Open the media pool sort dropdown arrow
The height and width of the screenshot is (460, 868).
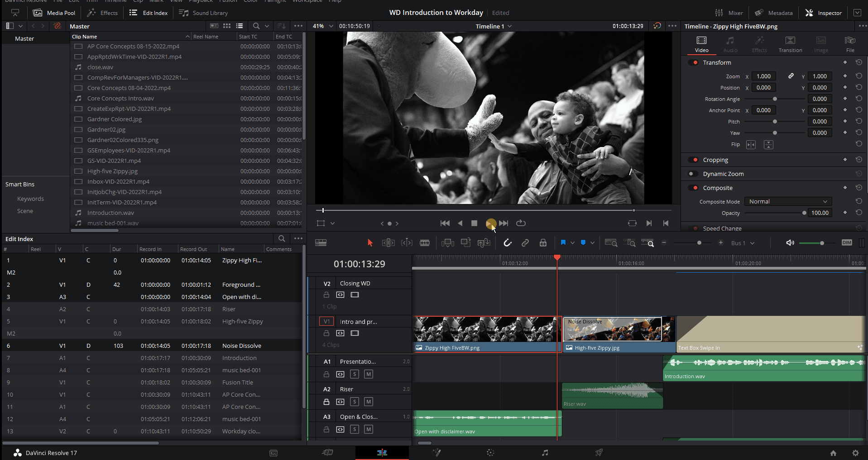point(267,26)
